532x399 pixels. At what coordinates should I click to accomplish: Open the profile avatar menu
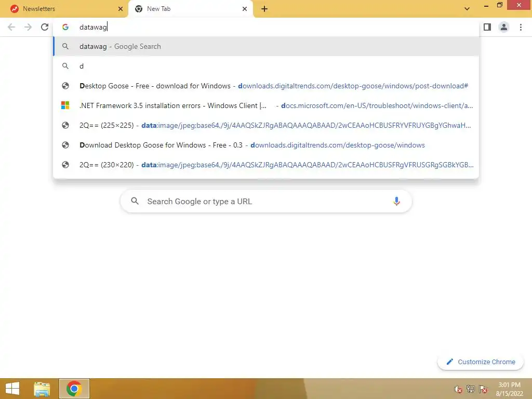click(x=504, y=27)
